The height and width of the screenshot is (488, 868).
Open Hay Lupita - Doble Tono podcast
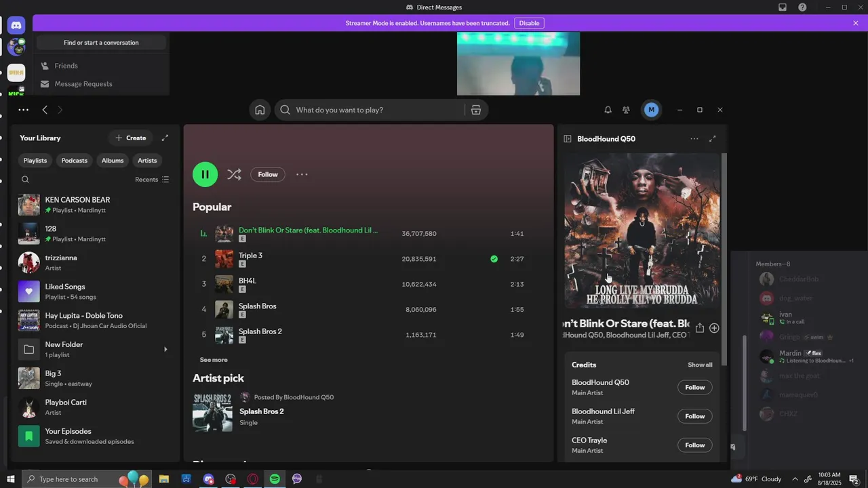click(95, 321)
